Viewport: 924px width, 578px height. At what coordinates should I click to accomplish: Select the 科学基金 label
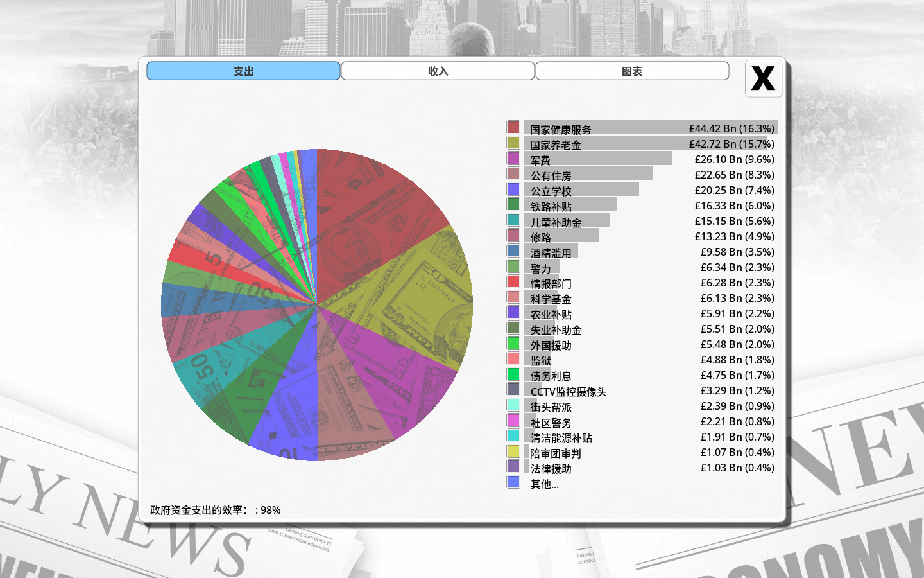click(551, 299)
